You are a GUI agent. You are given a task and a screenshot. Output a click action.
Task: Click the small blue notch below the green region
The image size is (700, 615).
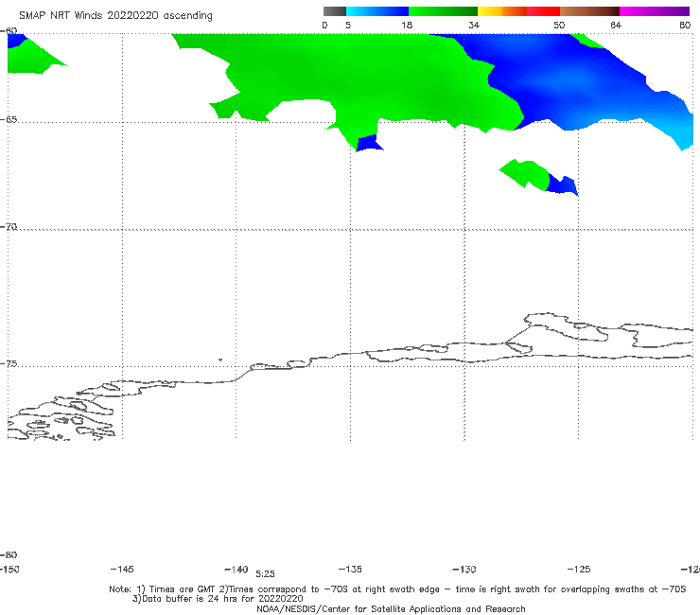pyautogui.click(x=369, y=144)
